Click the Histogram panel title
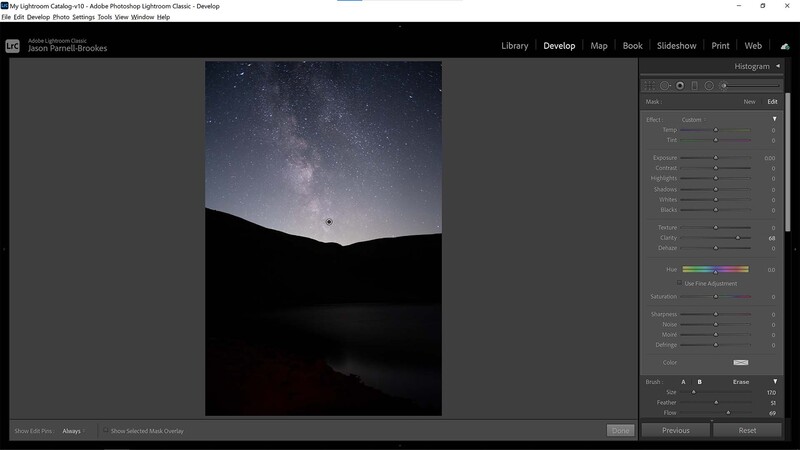This screenshot has height=450, width=800. [x=752, y=66]
